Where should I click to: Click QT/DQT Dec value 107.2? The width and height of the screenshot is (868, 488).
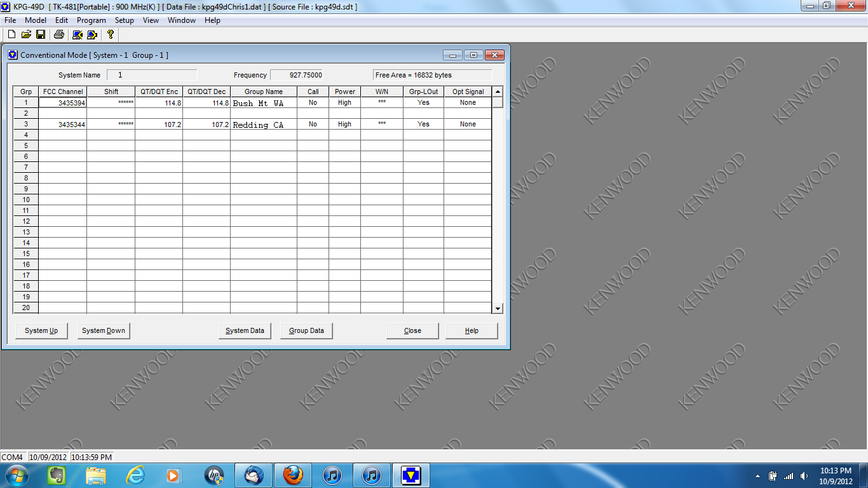(207, 125)
